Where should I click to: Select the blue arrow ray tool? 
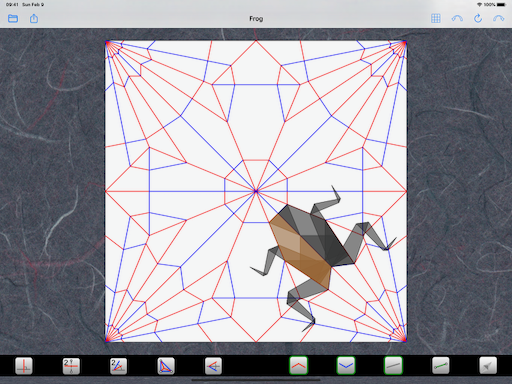click(x=213, y=366)
